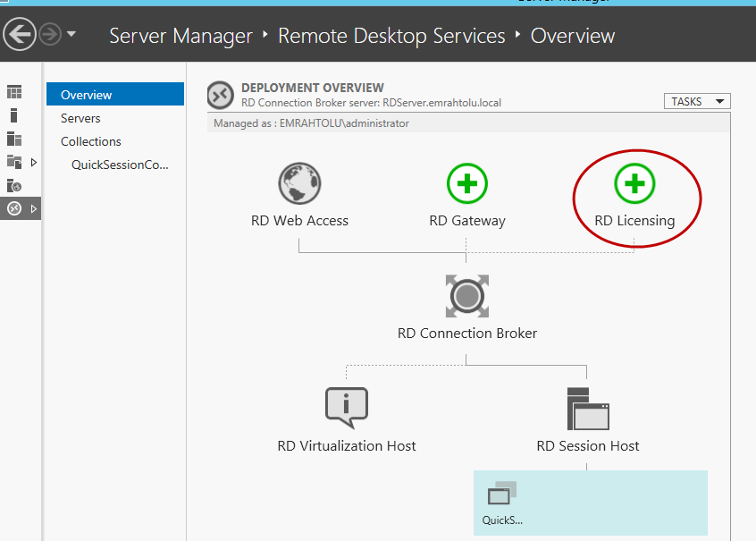Click the Overview breadcrumb title

(x=573, y=36)
